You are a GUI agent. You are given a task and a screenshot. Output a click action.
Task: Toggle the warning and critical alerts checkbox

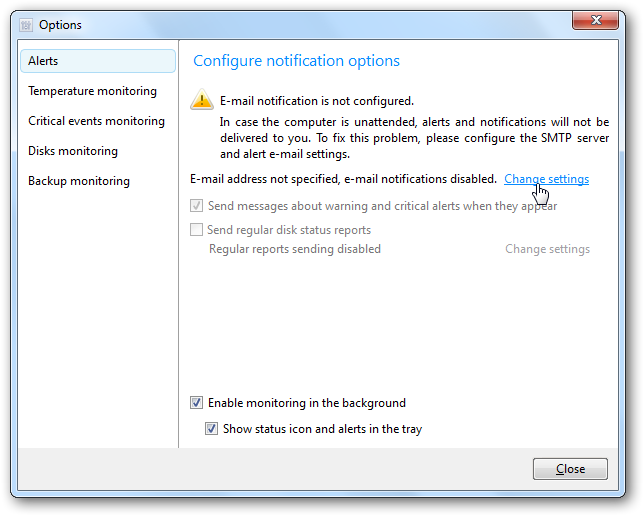[196, 205]
